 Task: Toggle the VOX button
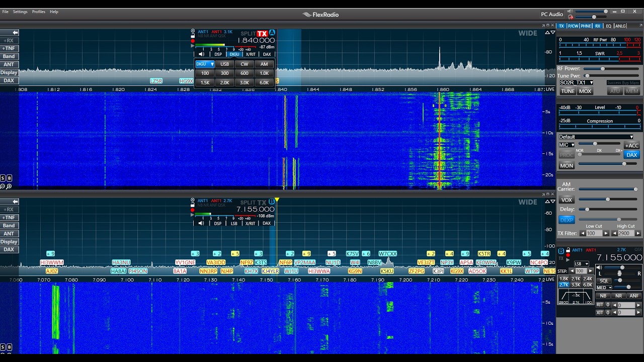pyautogui.click(x=567, y=200)
